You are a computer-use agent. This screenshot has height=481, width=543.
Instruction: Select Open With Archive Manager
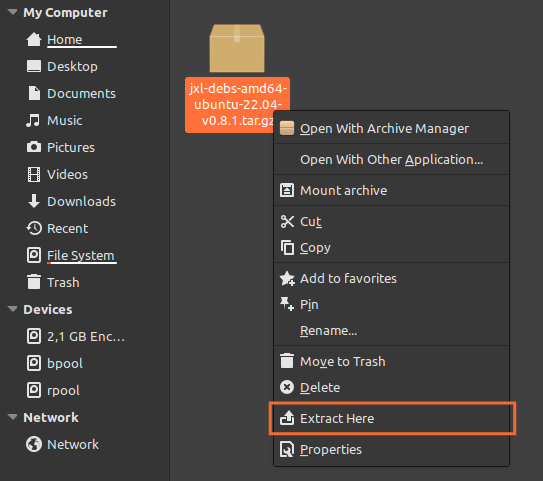pyautogui.click(x=392, y=128)
